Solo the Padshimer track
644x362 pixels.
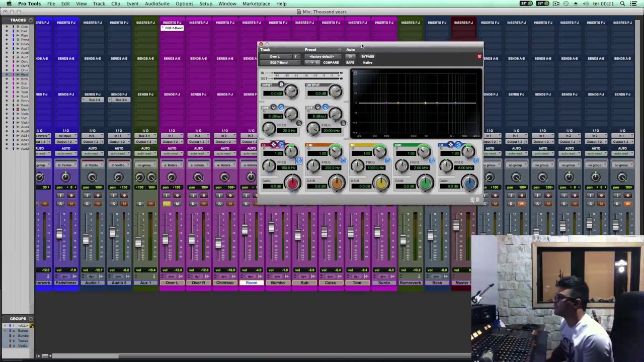60,204
